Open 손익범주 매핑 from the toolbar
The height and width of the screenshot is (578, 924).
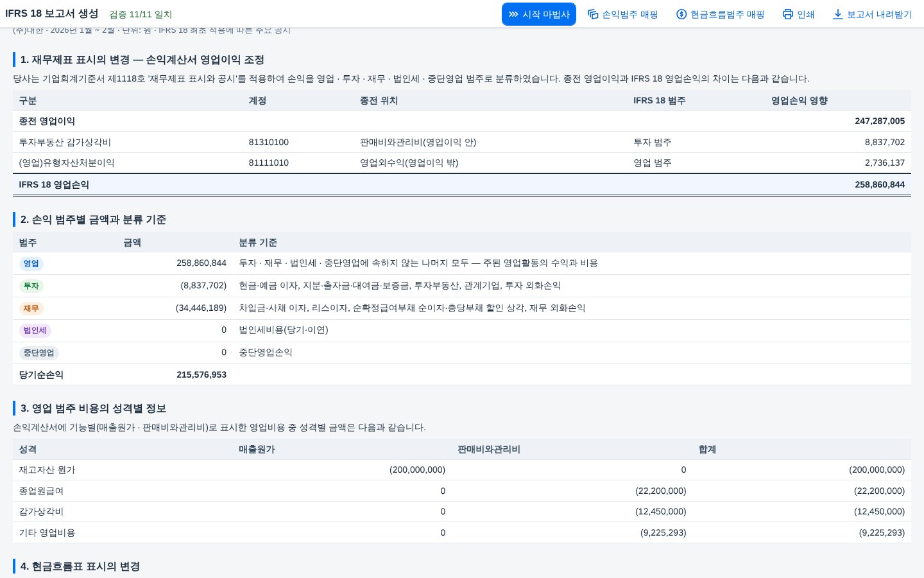(x=623, y=14)
